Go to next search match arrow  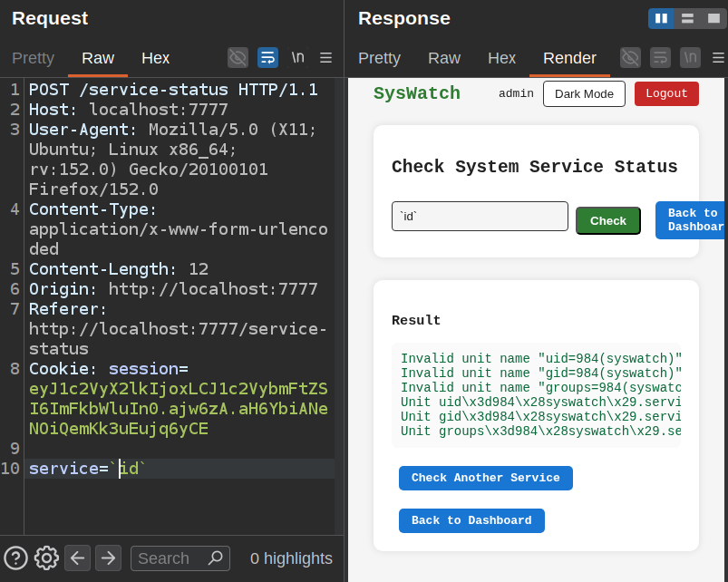click(108, 558)
